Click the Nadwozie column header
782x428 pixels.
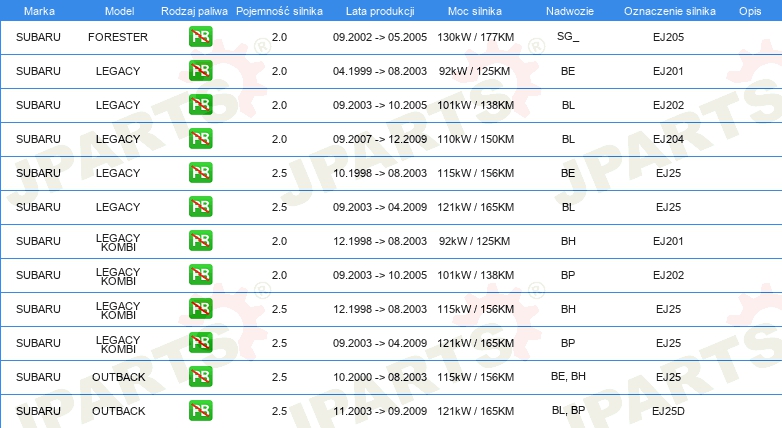coord(570,11)
